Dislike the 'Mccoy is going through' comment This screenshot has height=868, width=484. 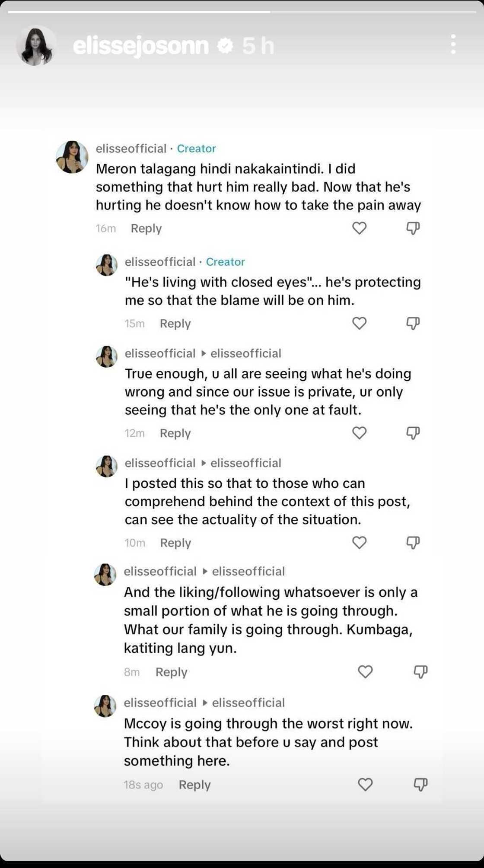420,784
